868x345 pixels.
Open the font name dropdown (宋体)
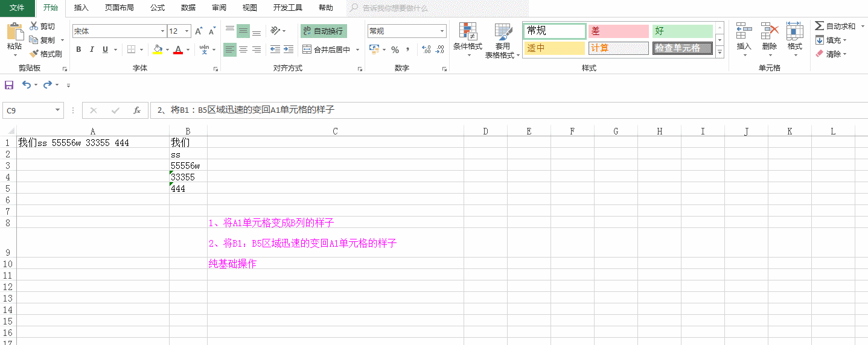point(162,31)
